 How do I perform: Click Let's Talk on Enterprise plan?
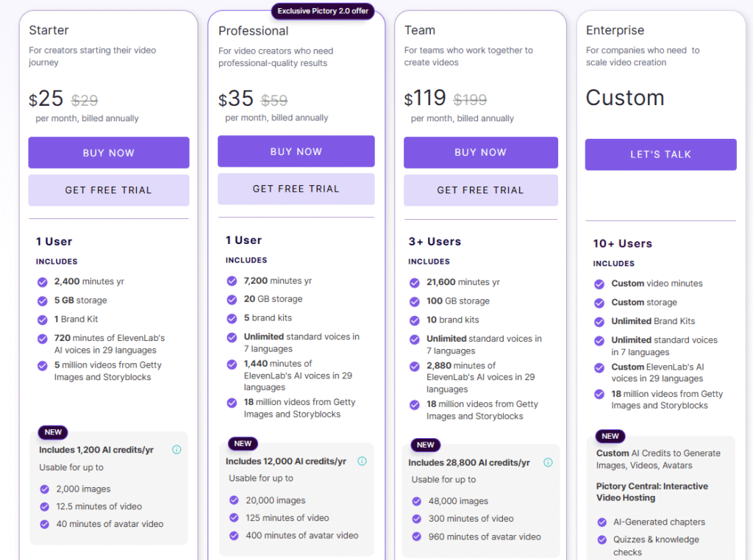(x=660, y=154)
